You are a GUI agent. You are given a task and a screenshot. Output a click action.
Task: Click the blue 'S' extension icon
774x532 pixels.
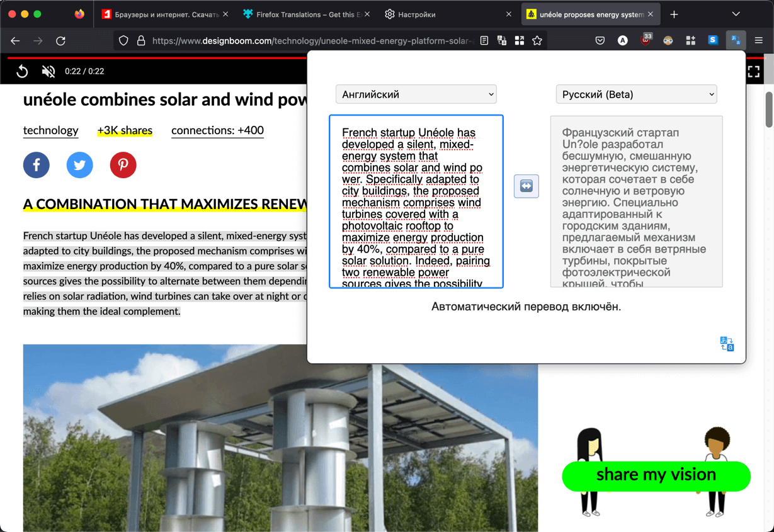point(713,40)
